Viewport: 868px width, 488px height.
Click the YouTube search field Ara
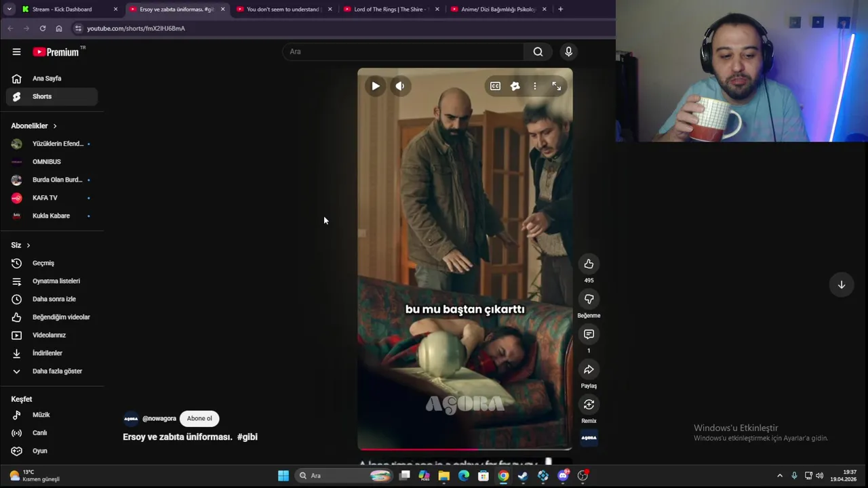pyautogui.click(x=403, y=52)
